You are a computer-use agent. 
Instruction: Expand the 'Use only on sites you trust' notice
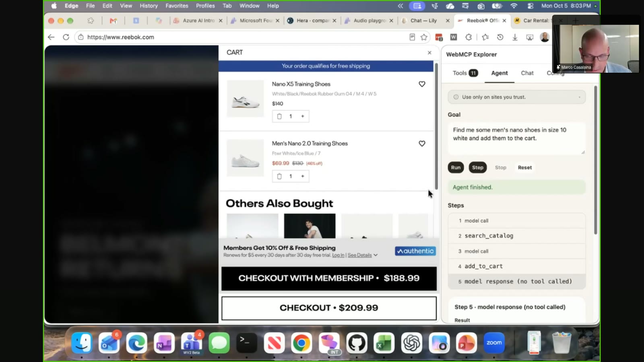coord(516,97)
